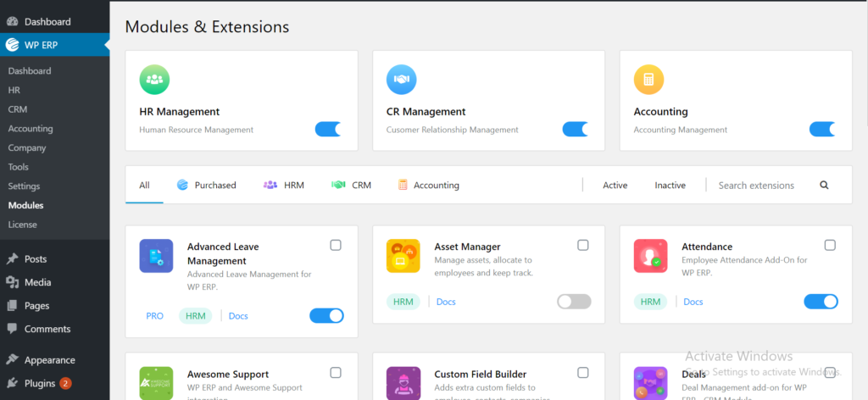Click the CR Management handshake icon
Screen dimensions: 868x400
point(401,80)
